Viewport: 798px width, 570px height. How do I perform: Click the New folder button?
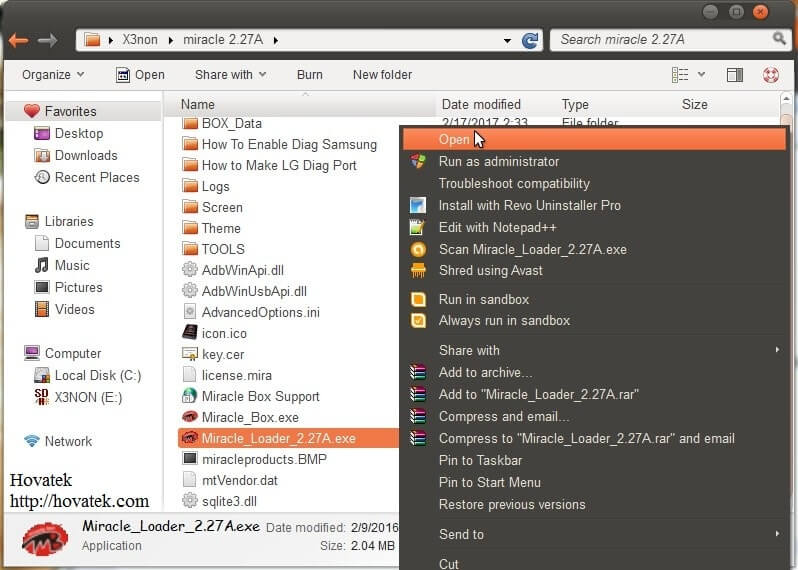coord(382,75)
